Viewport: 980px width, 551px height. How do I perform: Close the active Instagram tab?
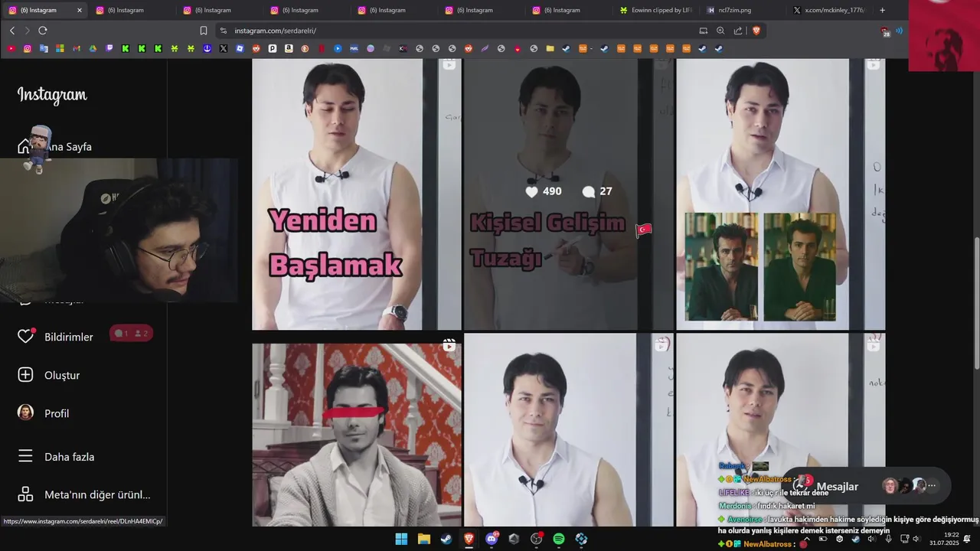80,10
